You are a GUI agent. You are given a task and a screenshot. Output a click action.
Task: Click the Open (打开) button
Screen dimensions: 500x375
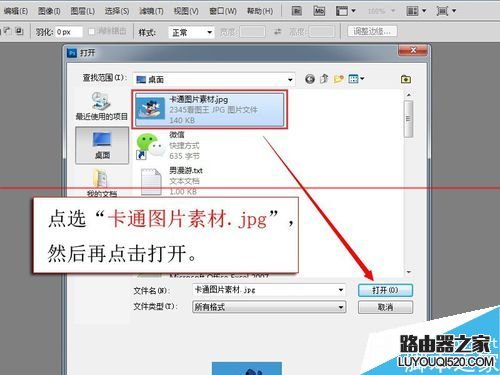[385, 290]
